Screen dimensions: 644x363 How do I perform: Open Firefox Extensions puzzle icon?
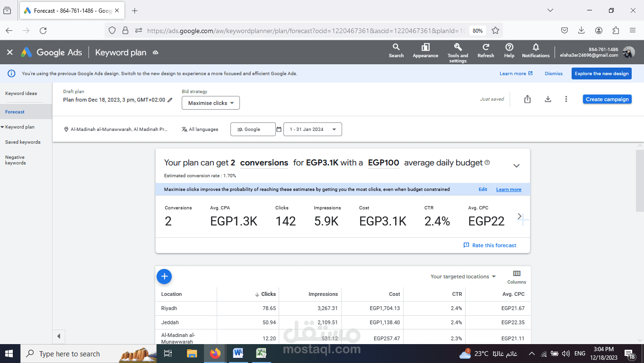pyautogui.click(x=616, y=30)
